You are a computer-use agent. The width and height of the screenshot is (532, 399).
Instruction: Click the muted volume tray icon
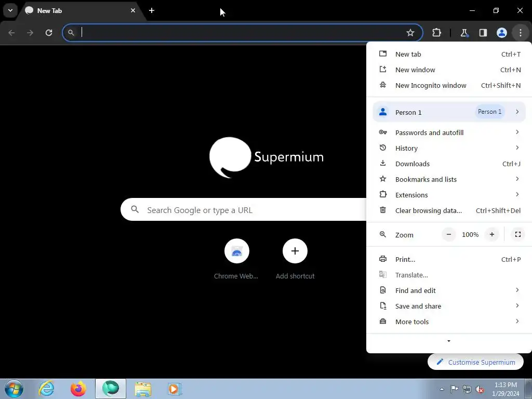480,389
